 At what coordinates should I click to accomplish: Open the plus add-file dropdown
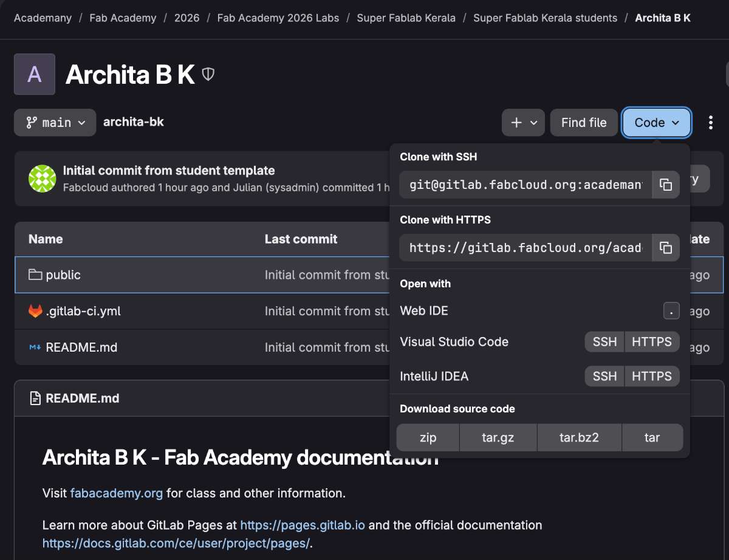[x=524, y=123]
